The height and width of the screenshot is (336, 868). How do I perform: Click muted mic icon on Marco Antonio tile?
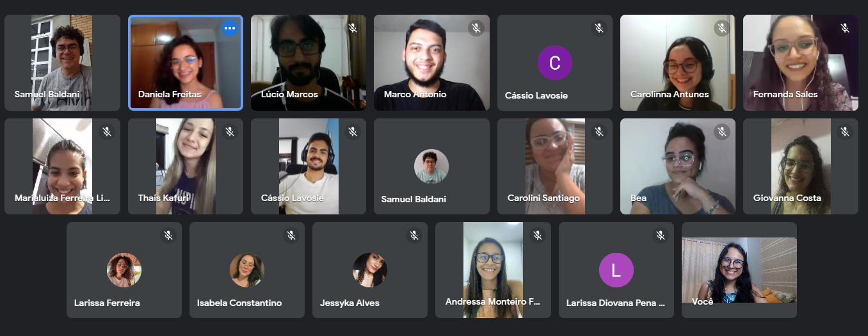point(476,28)
